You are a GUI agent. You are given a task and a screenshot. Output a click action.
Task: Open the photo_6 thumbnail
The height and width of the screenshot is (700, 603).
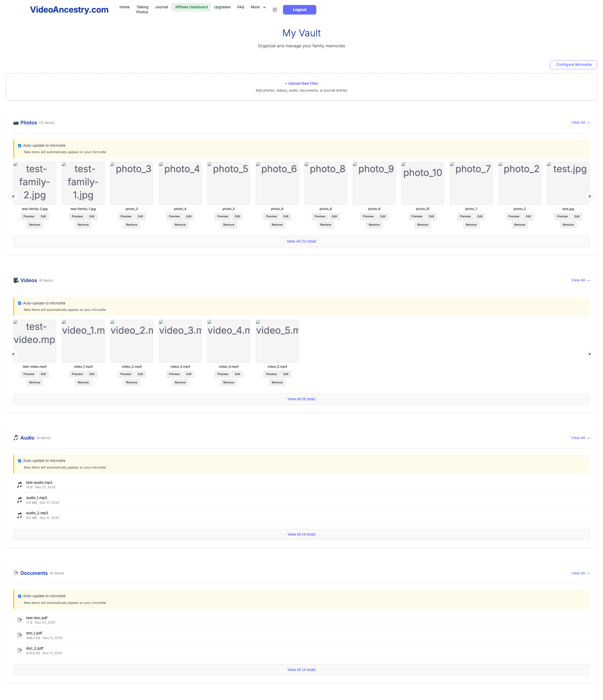pyautogui.click(x=277, y=183)
